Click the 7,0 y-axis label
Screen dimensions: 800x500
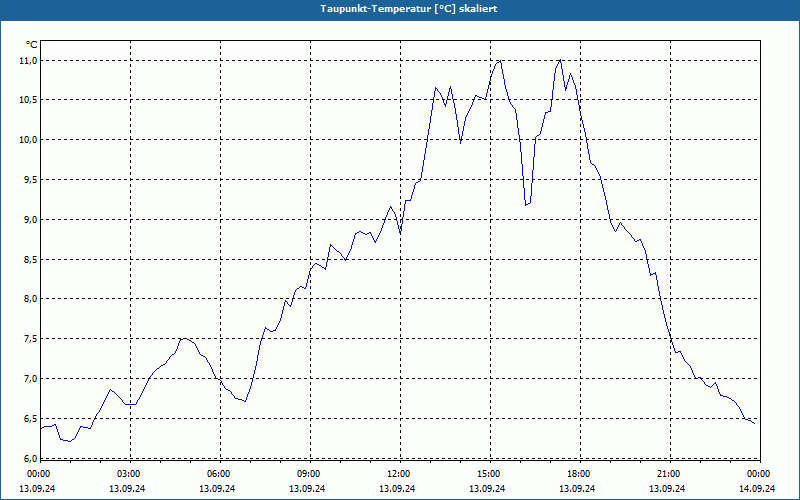pyautogui.click(x=31, y=379)
